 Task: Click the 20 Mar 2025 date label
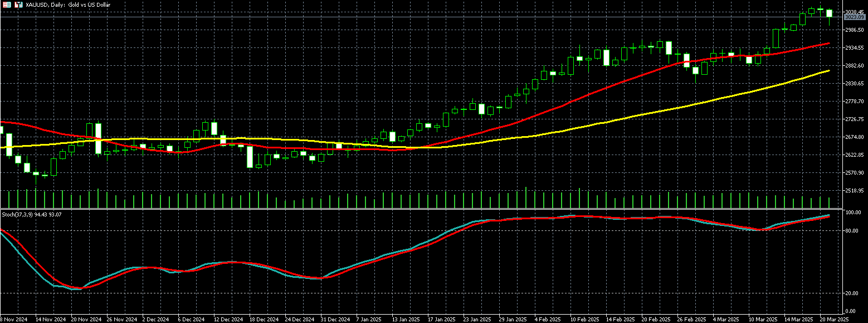click(835, 320)
